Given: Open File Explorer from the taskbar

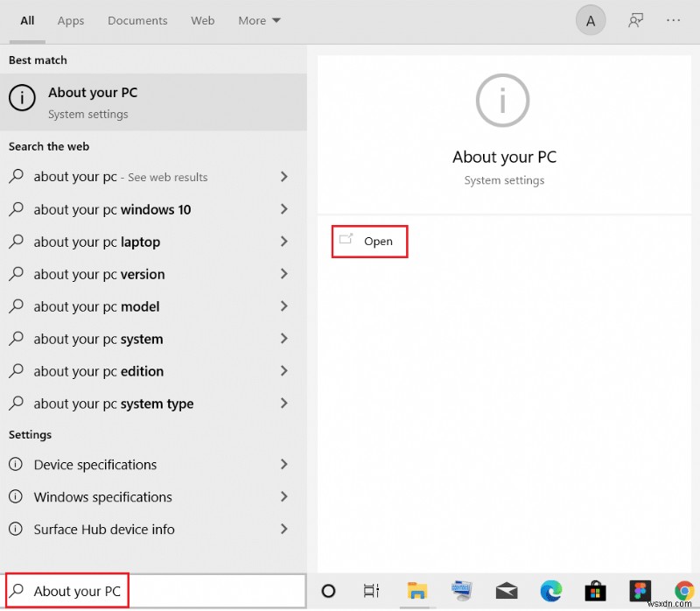Looking at the screenshot, I should coord(417,591).
